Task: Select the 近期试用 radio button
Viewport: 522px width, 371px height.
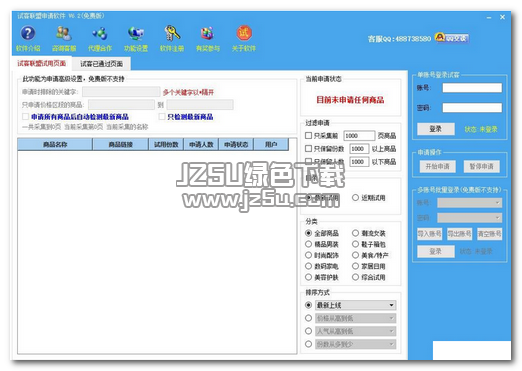Action: coord(355,198)
